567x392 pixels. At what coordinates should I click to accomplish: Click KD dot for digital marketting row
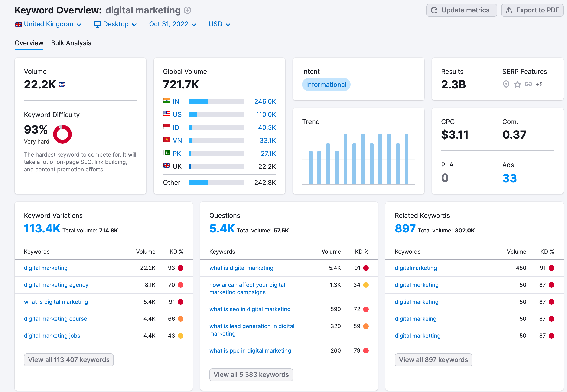click(551, 336)
